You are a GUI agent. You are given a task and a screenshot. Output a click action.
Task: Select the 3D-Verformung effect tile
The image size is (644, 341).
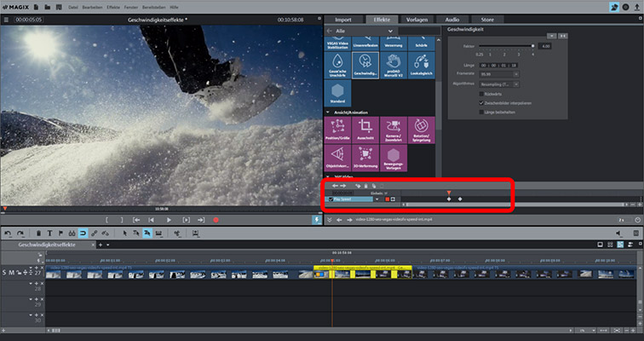coord(365,159)
